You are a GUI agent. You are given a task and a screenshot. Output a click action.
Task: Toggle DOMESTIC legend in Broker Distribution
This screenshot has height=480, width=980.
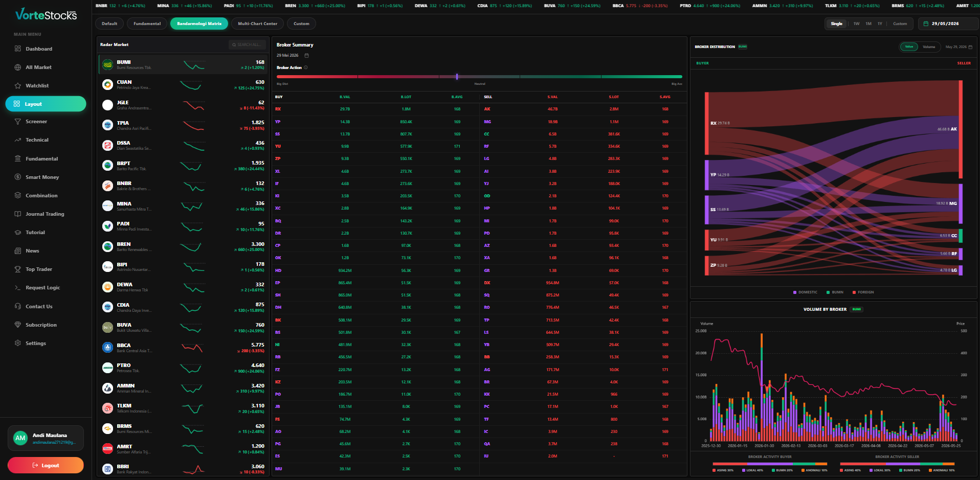pyautogui.click(x=805, y=292)
